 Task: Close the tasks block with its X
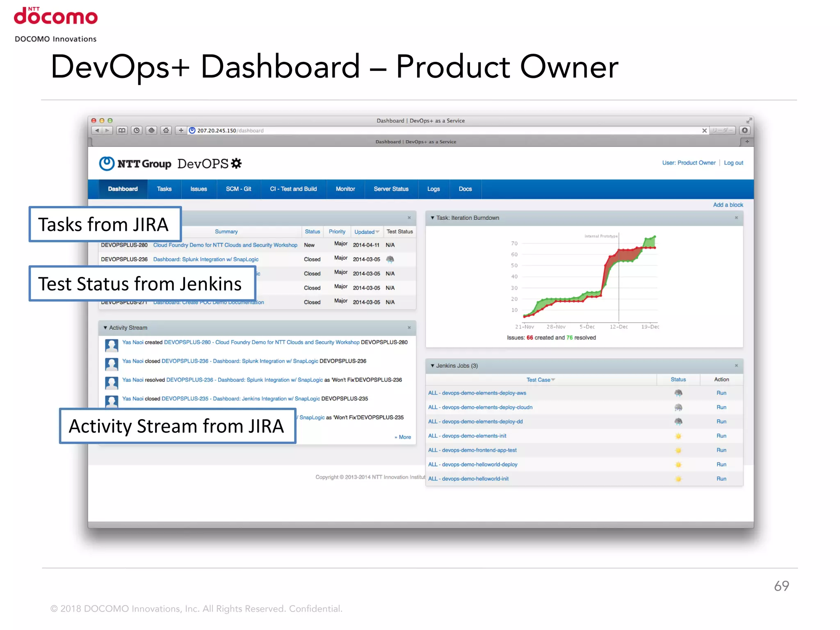pyautogui.click(x=409, y=218)
